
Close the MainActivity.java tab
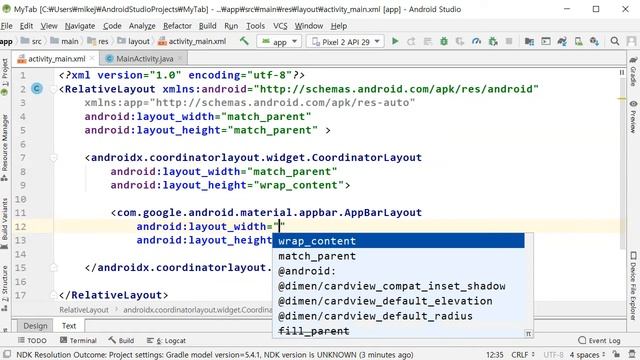[180, 59]
